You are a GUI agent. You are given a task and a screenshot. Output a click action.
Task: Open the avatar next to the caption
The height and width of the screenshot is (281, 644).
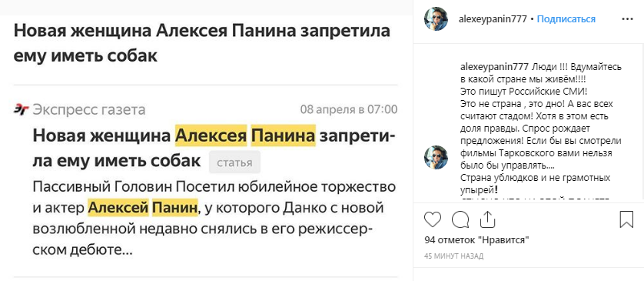[436, 157]
